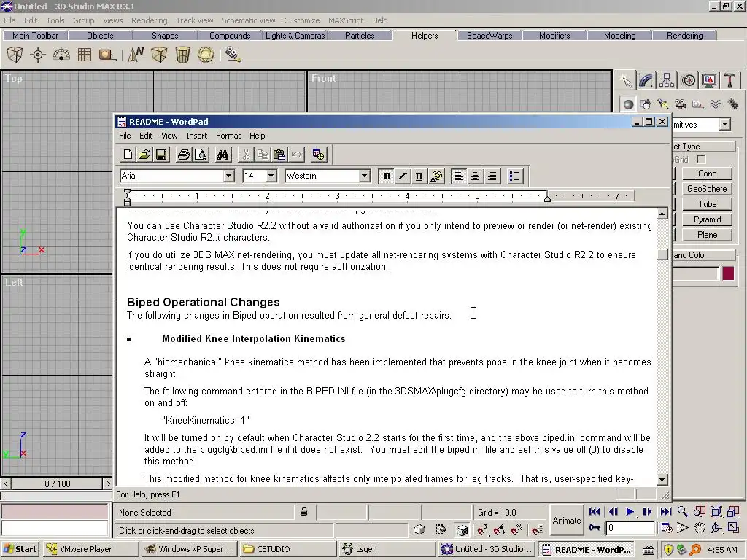Click the dark red object color swatch

click(728, 273)
